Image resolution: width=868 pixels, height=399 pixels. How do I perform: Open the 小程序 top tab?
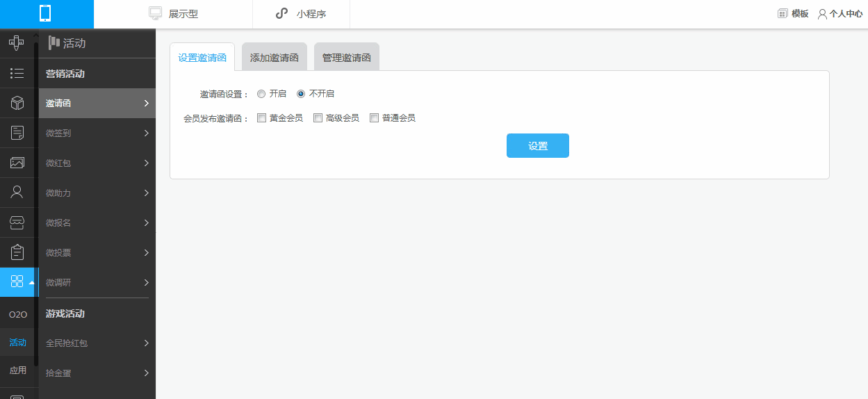tap(301, 14)
